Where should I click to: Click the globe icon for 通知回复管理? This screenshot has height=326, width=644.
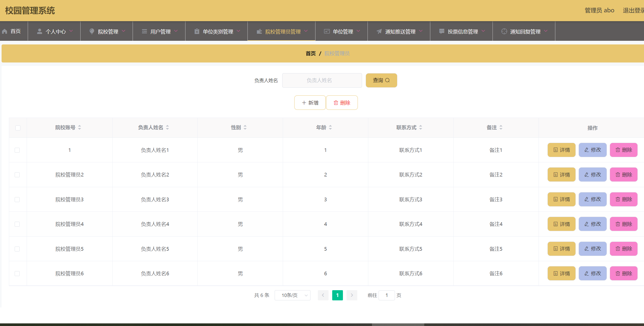click(x=504, y=31)
